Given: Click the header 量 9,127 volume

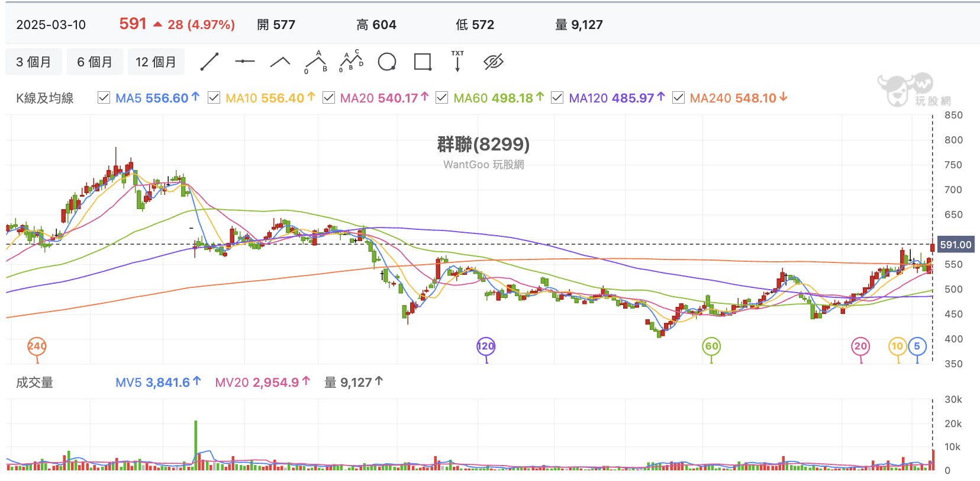Looking at the screenshot, I should click(579, 25).
